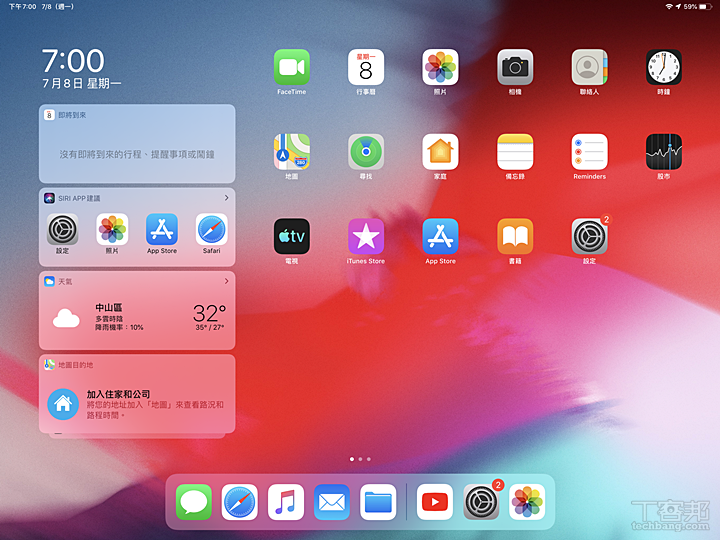The height and width of the screenshot is (540, 720).
Task: Open Photos in Siri app suggestions
Action: pyautogui.click(x=112, y=229)
